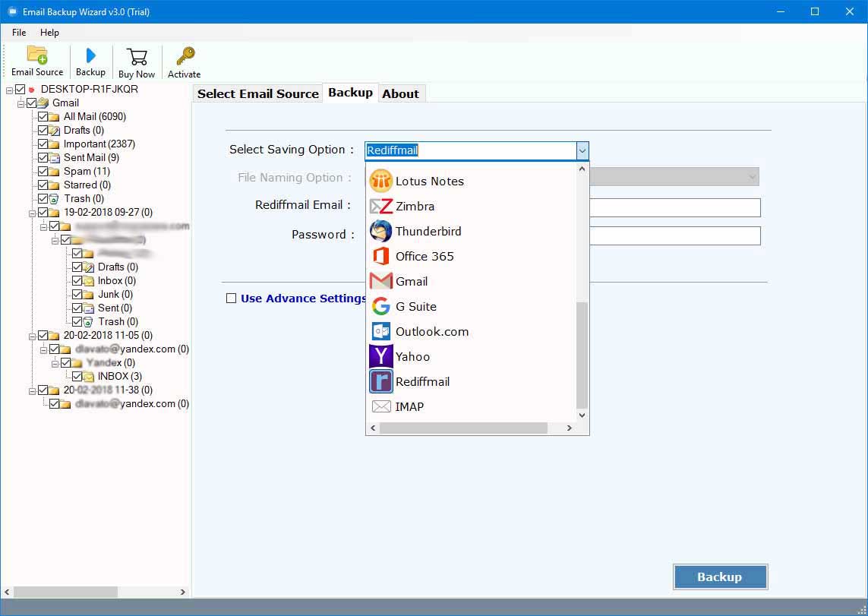Click the Spam folder icon
This screenshot has height=616, width=868.
(54, 172)
